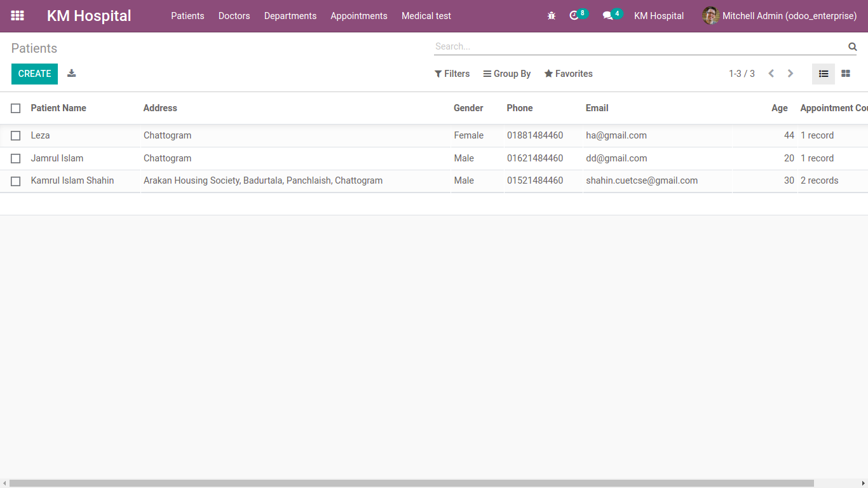Screen dimensions: 868x488
Task: Click Jamrul Islam's 1 record count
Action: 817,158
